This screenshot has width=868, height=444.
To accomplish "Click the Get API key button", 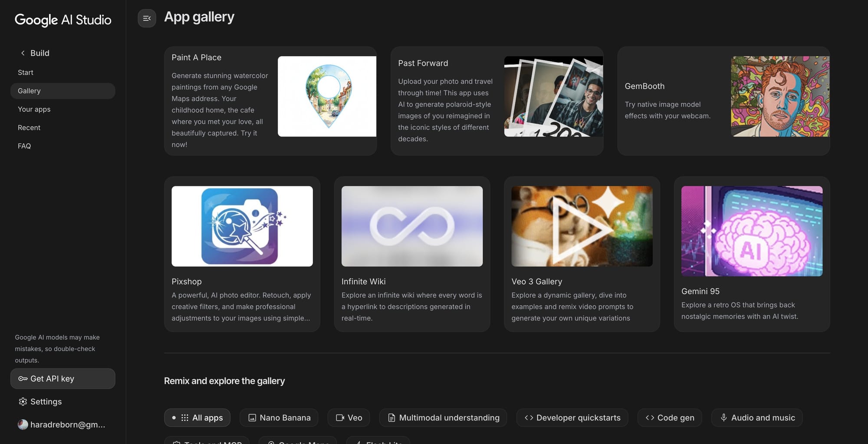I will [x=62, y=378].
